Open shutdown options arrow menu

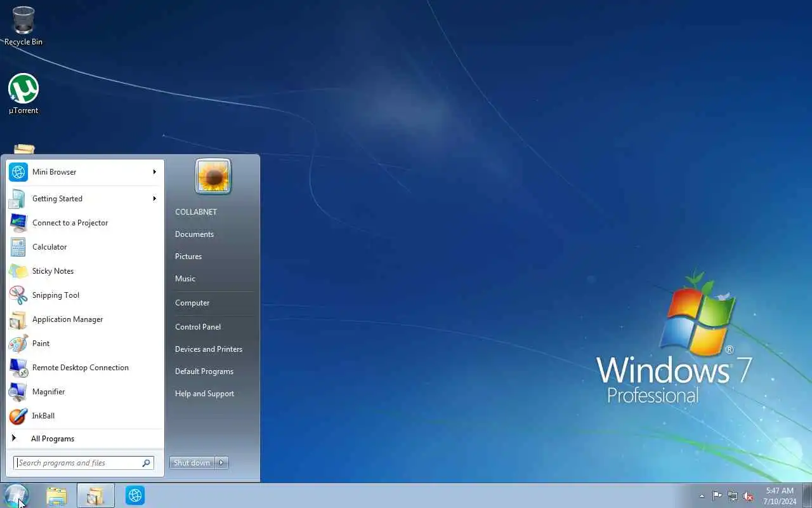(x=221, y=463)
